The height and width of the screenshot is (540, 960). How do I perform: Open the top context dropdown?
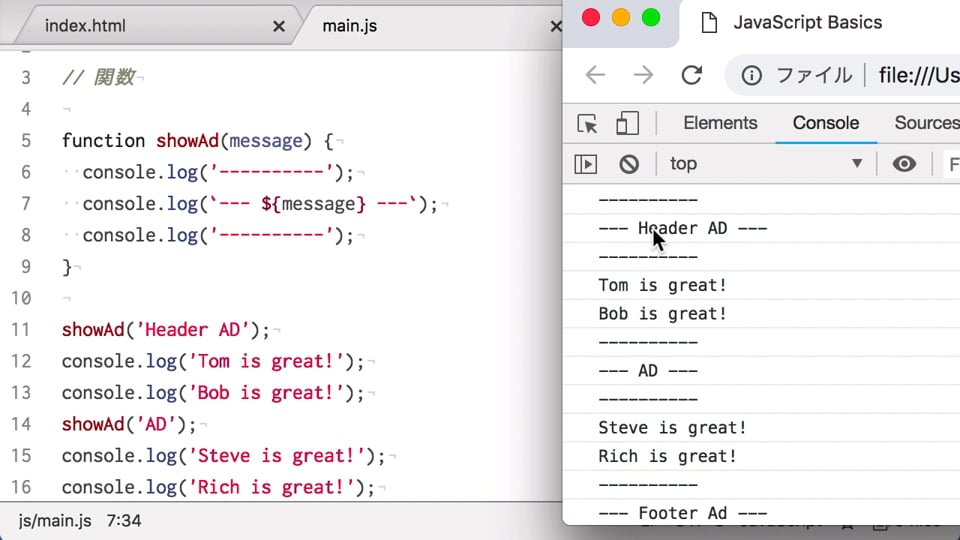pyautogui.click(x=765, y=164)
